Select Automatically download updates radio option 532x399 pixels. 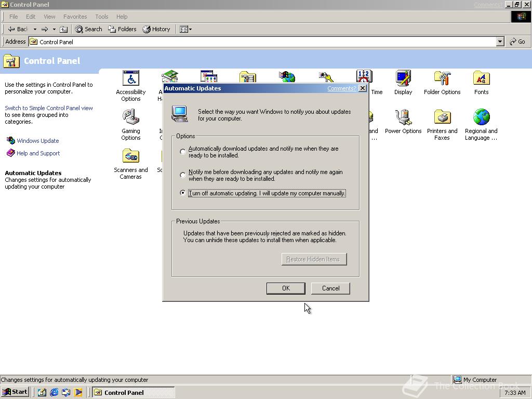(x=182, y=152)
